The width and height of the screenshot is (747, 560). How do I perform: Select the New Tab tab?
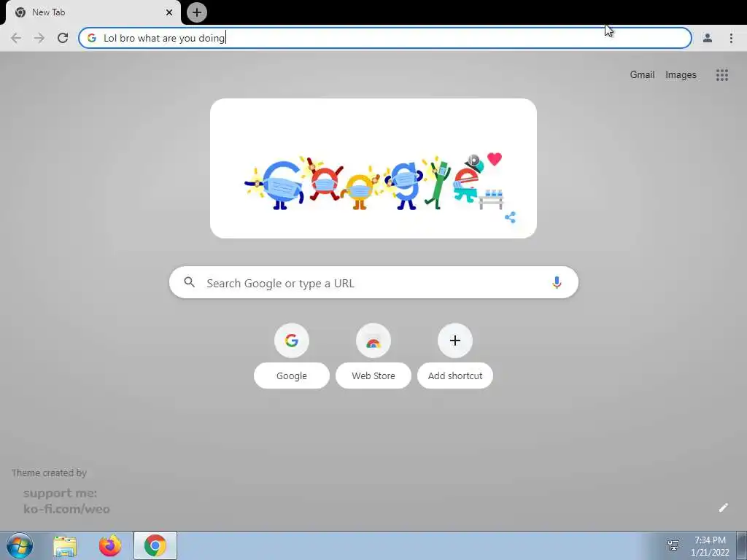click(x=93, y=12)
